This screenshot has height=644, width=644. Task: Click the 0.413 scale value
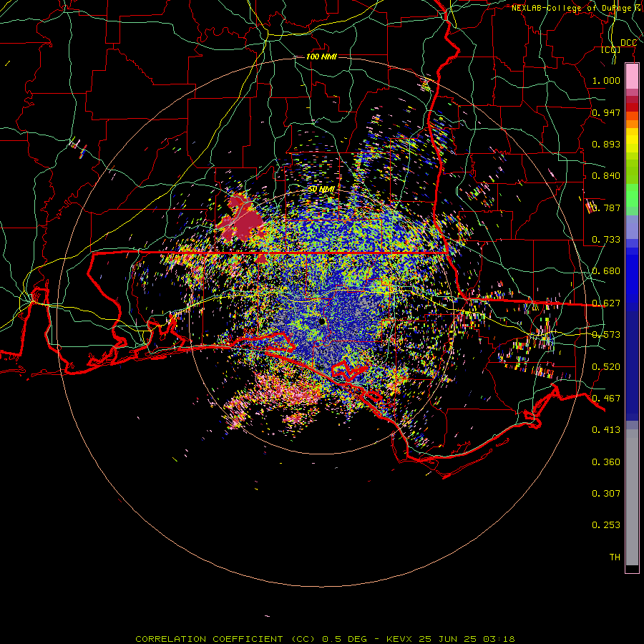(x=606, y=429)
